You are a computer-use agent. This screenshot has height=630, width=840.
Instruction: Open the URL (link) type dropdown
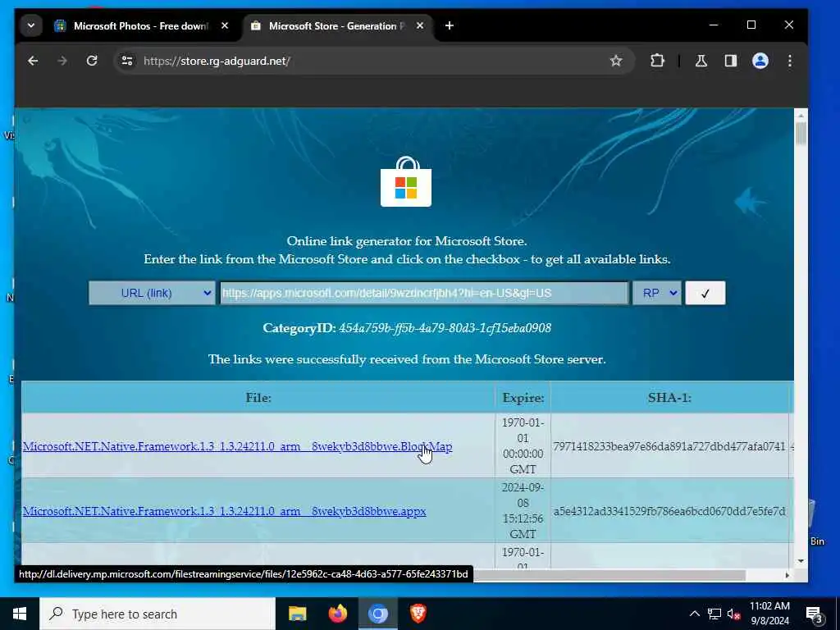point(152,293)
